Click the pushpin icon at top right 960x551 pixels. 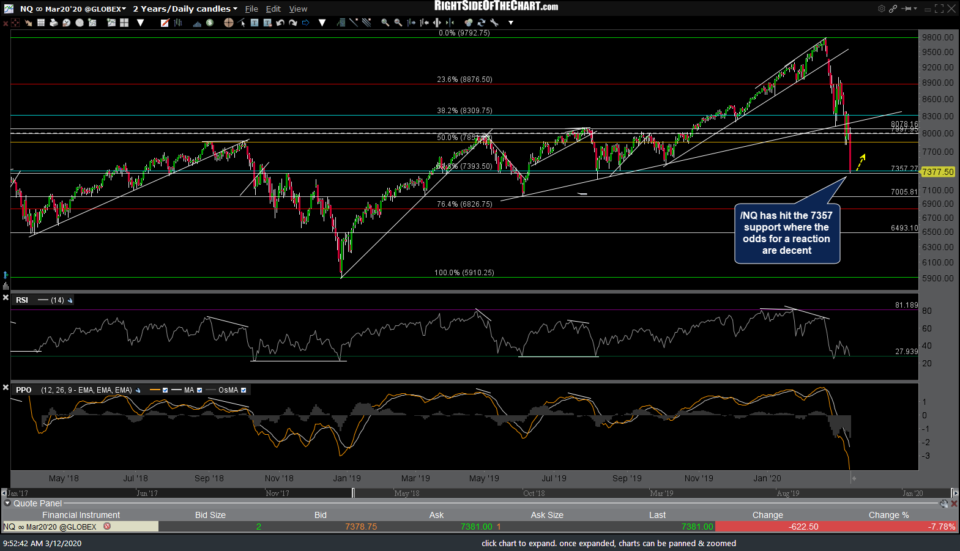coord(906,9)
